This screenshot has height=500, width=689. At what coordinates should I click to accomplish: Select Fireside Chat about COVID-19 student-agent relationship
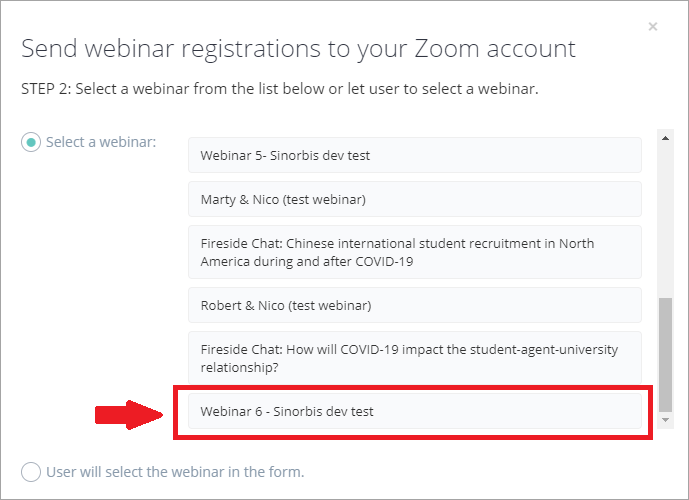pos(414,358)
